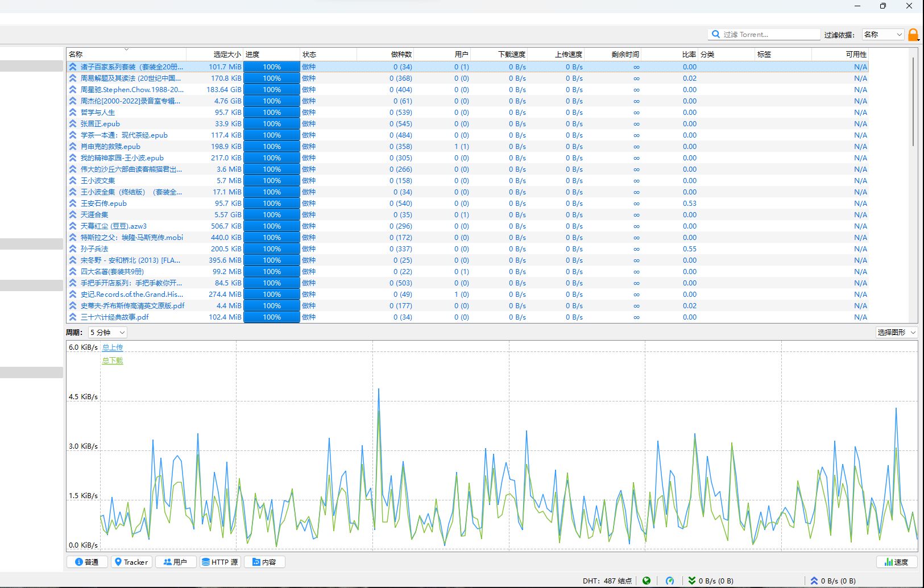Viewport: 924px width, 588px height.
Task: Click progress bar of 特斯拉之父 row
Action: click(x=272, y=237)
